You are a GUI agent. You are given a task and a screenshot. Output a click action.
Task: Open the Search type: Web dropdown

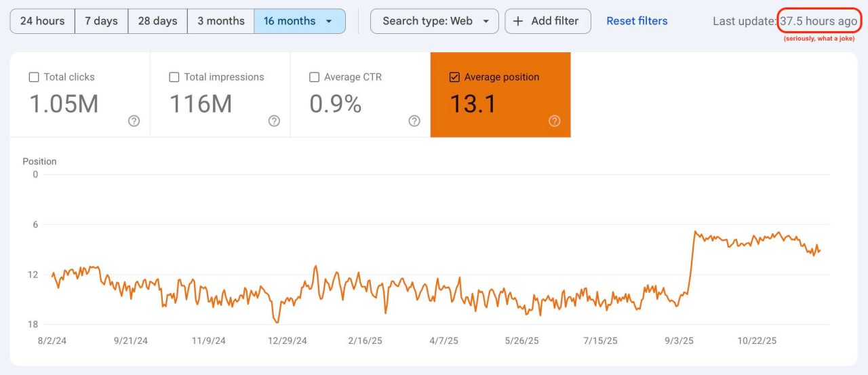point(434,21)
